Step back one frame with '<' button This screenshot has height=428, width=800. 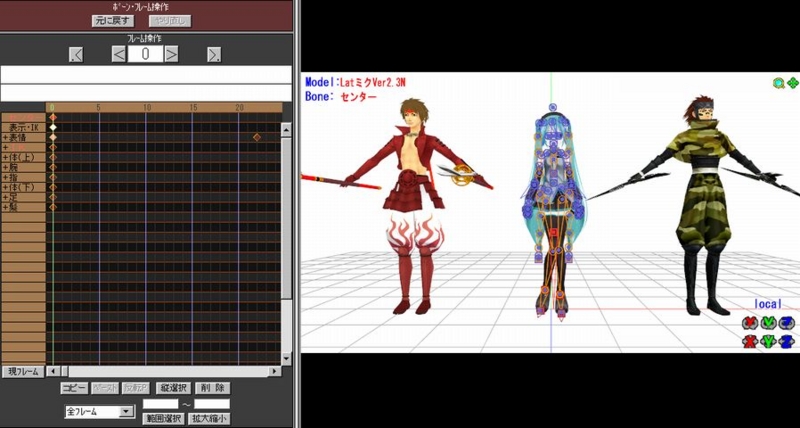coord(119,54)
